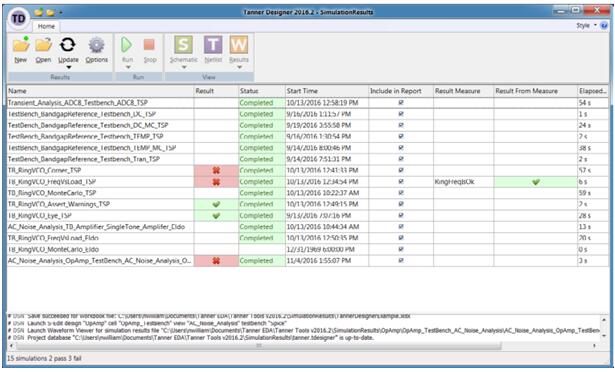This screenshot has height=372, width=615.
Task: Expand the Update dropdown arrow
Action: [x=69, y=67]
